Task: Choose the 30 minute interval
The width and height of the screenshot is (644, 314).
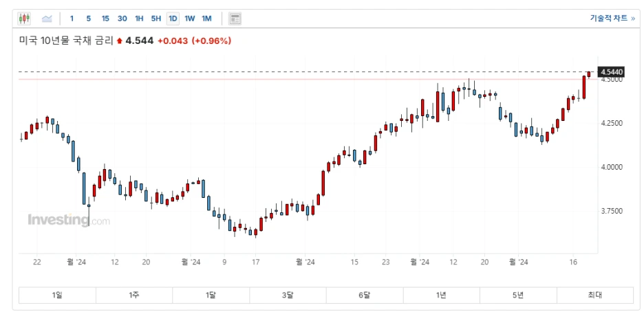Action: 122,19
